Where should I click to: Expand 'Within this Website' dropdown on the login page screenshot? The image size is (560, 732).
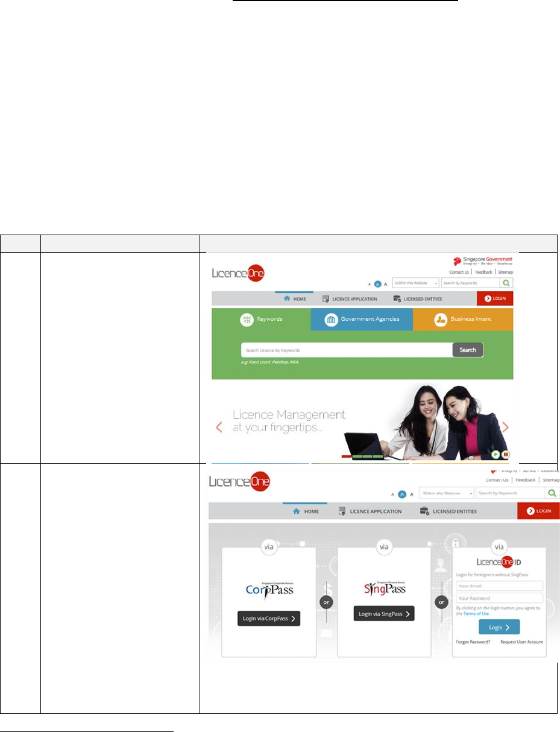point(445,493)
